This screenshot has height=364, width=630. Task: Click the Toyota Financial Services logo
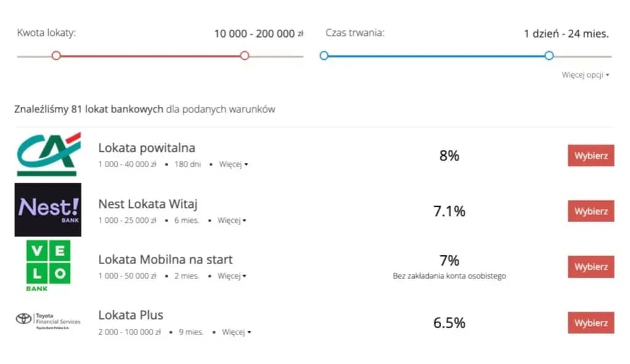(48, 320)
